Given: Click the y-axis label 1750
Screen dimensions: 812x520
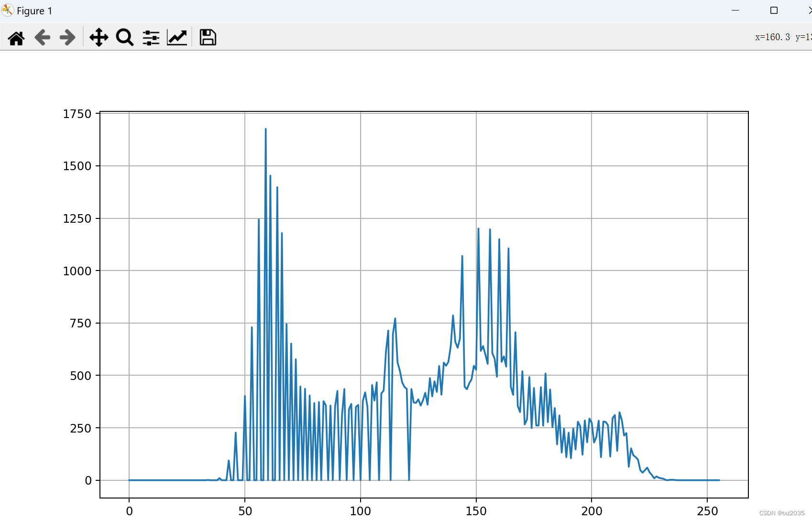Looking at the screenshot, I should tap(77, 114).
